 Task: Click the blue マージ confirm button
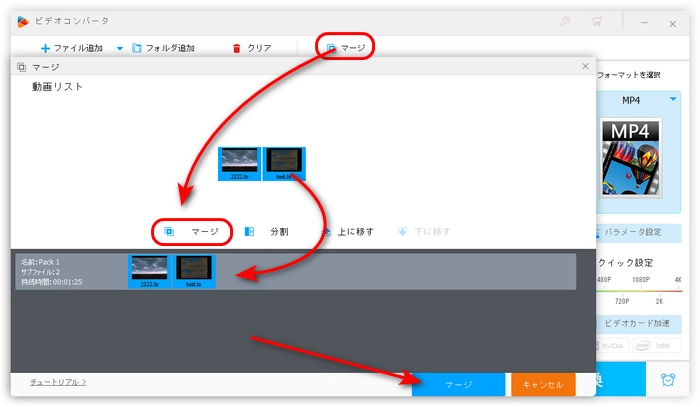pyautogui.click(x=458, y=384)
